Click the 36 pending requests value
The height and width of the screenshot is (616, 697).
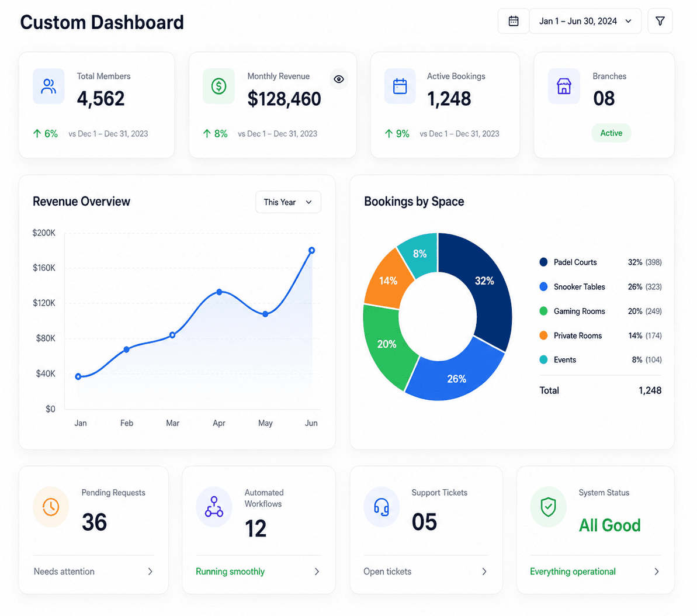coord(94,522)
